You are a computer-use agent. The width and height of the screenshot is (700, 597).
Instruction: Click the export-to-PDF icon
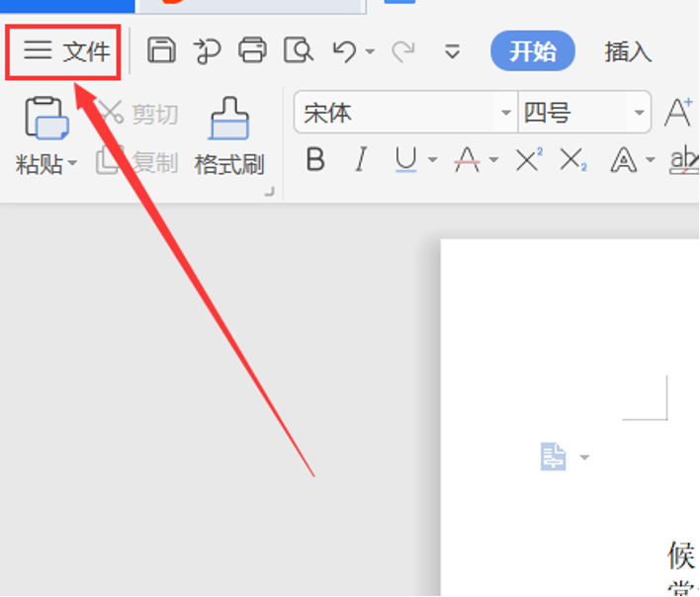pos(208,50)
